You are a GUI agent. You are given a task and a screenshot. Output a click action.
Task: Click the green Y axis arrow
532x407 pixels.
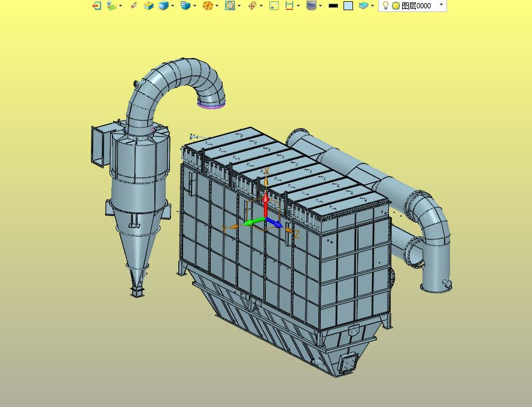(254, 222)
